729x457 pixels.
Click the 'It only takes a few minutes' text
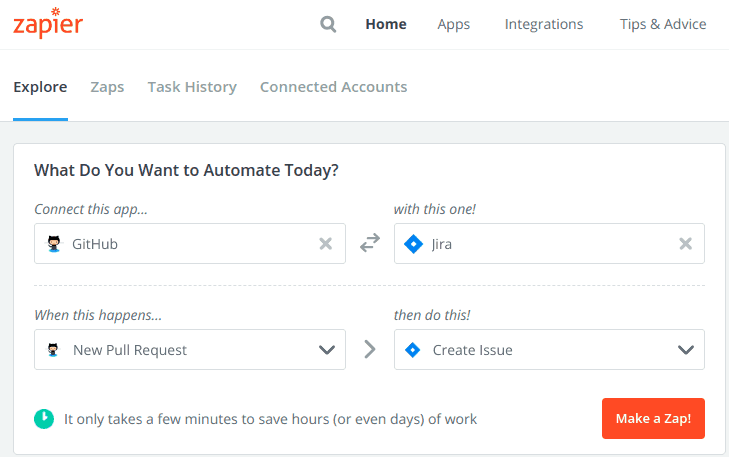tap(270, 419)
